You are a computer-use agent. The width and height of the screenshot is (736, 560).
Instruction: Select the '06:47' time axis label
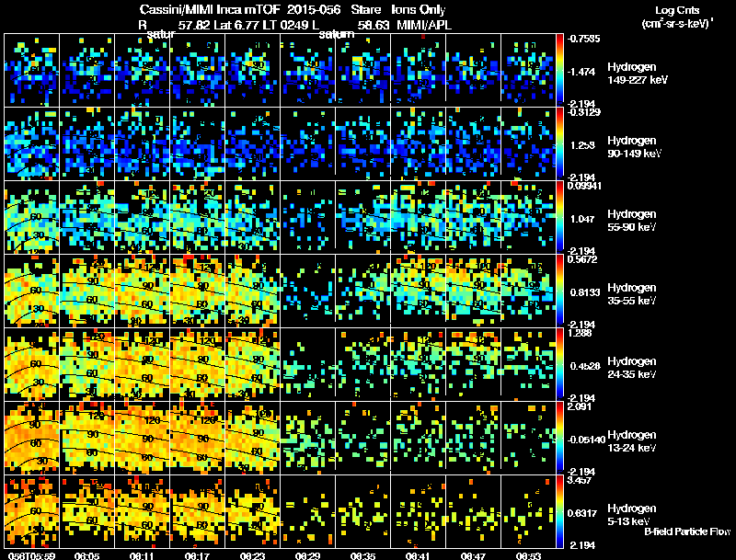pos(473,556)
